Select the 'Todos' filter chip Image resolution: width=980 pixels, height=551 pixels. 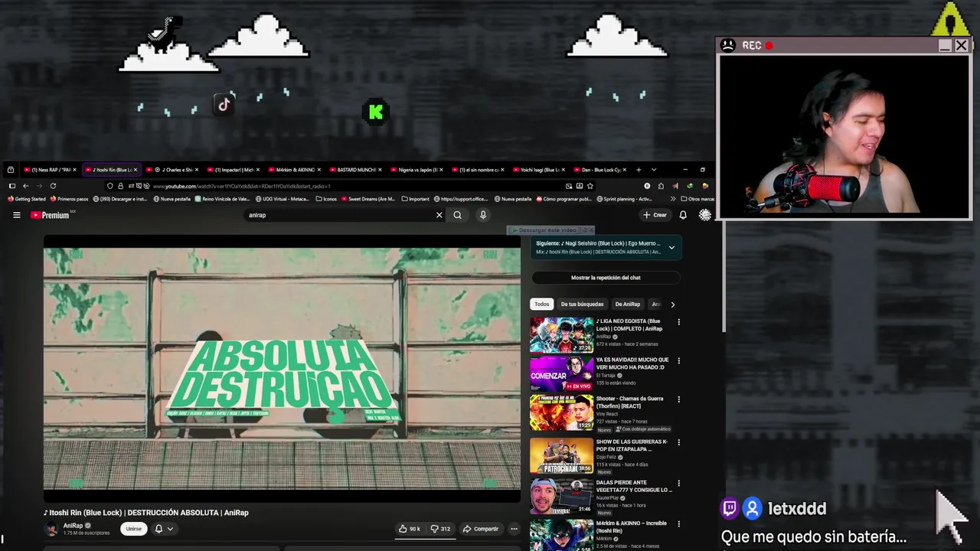point(542,305)
